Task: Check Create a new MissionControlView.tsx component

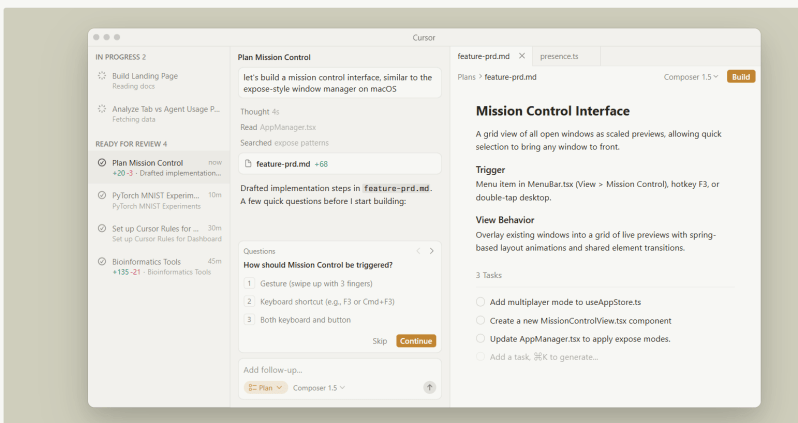Action: coord(481,321)
